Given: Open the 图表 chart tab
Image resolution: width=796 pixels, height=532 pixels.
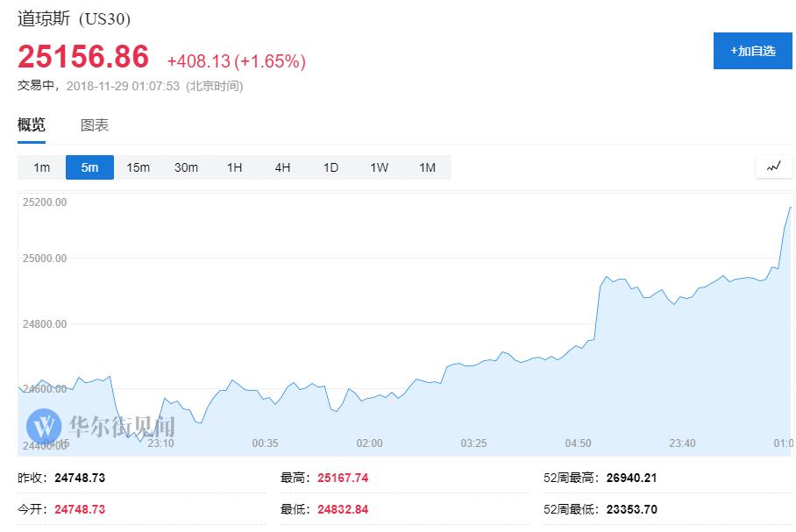Looking at the screenshot, I should 95,125.
